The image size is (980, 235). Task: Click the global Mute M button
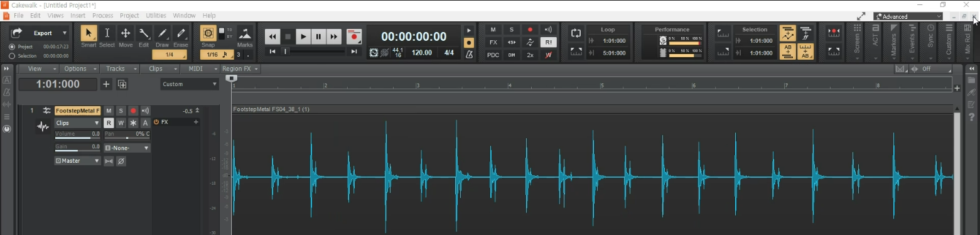click(493, 30)
